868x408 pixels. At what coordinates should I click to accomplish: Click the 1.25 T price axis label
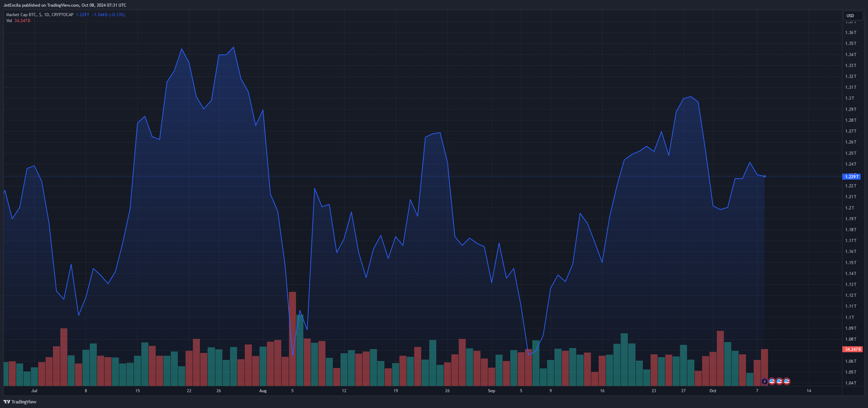click(x=850, y=153)
